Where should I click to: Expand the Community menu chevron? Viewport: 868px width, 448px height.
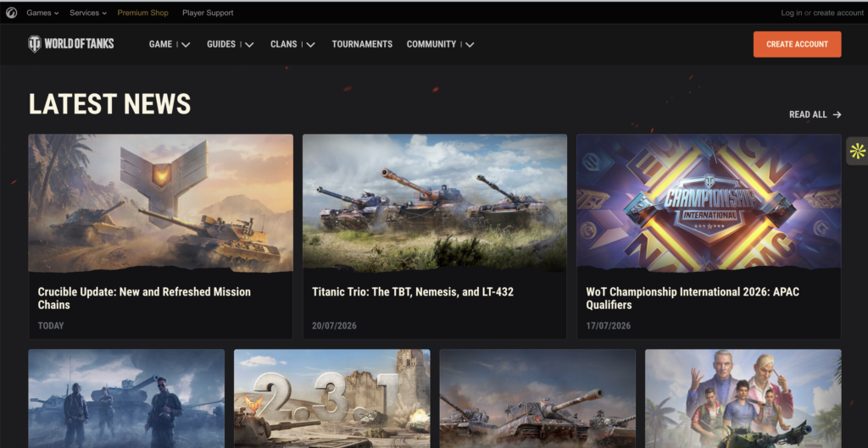(470, 45)
